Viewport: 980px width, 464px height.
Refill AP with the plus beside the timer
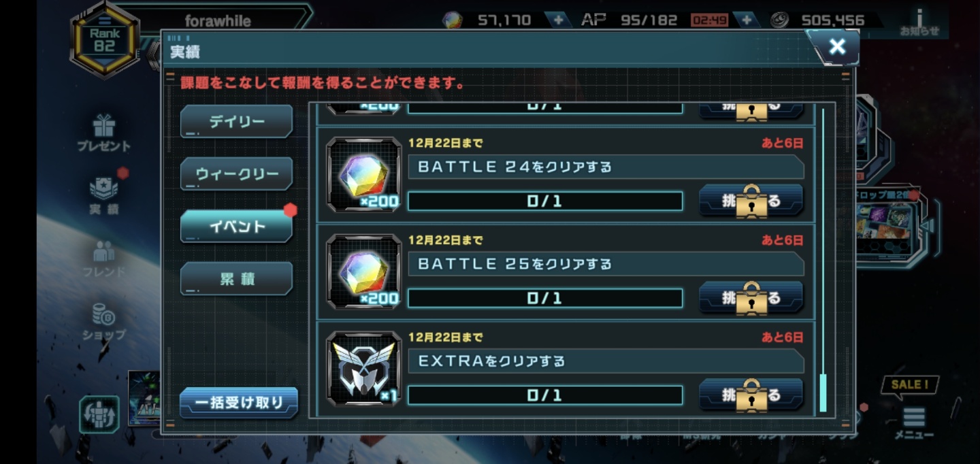point(747,20)
